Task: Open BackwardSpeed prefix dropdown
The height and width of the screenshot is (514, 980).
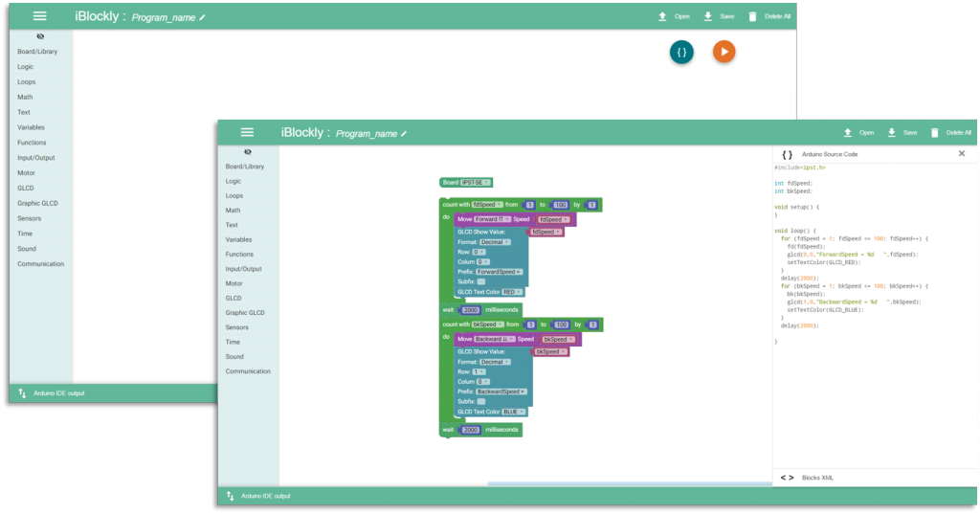Action: pyautogui.click(x=501, y=391)
